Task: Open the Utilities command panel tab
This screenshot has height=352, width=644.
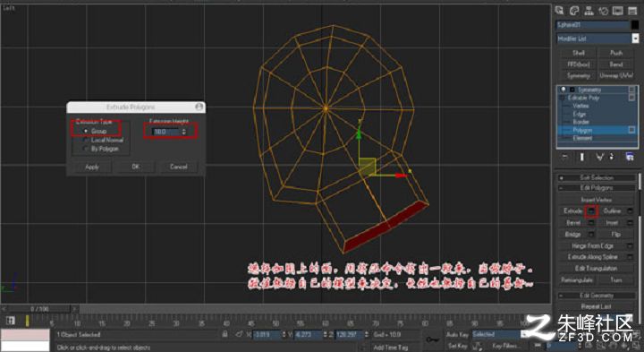Action: click(x=632, y=11)
